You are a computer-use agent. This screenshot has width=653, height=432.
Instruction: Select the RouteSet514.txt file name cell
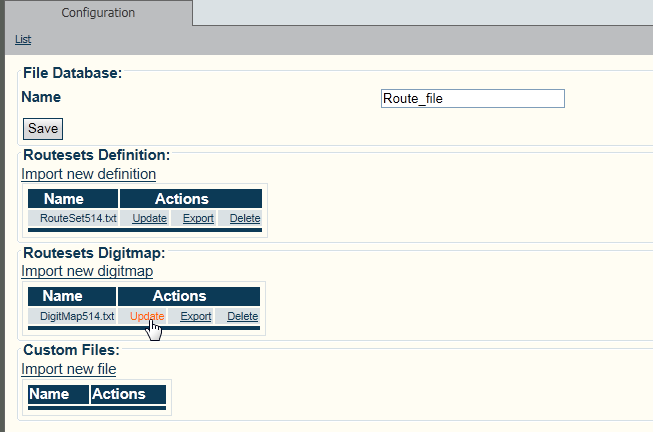click(73, 219)
